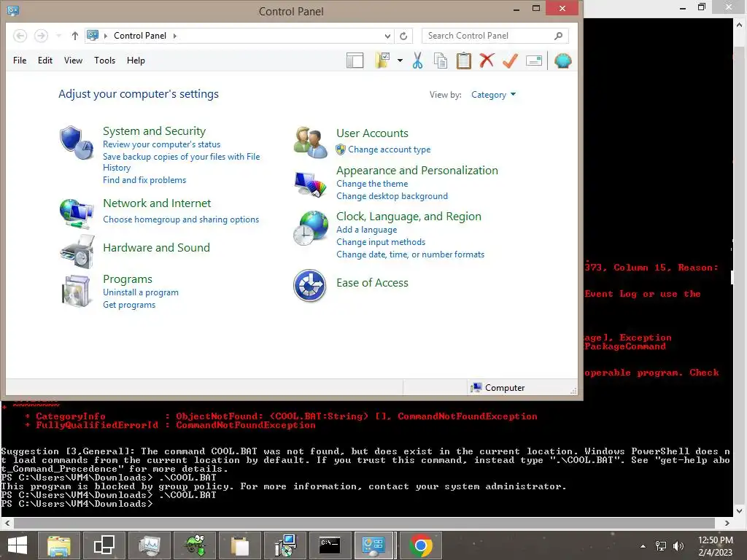Click Change the theme link
This screenshot has width=747, height=560.
click(372, 184)
